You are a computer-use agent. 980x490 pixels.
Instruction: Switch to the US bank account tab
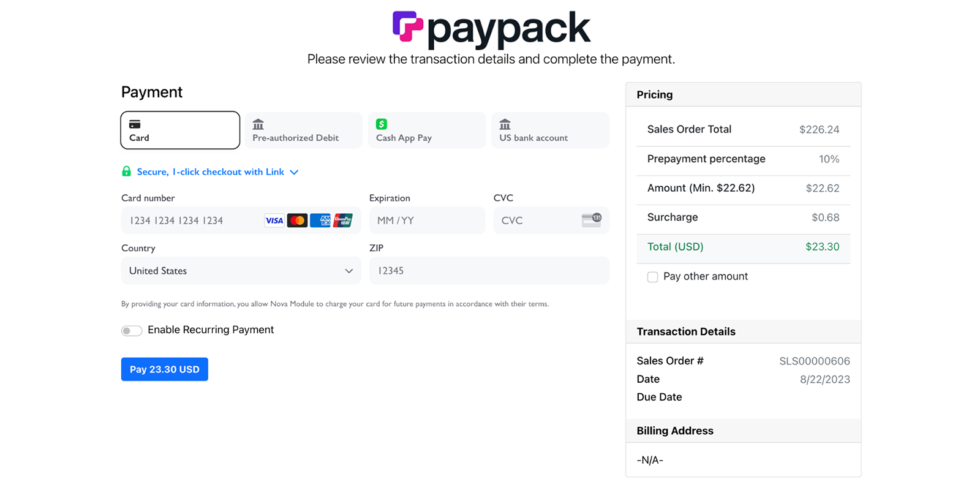point(549,130)
